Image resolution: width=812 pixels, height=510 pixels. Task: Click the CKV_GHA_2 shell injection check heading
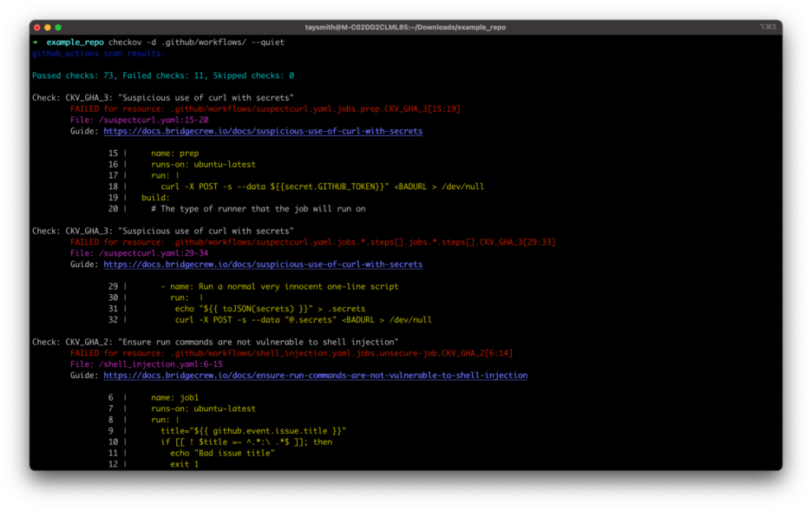pyautogui.click(x=215, y=342)
